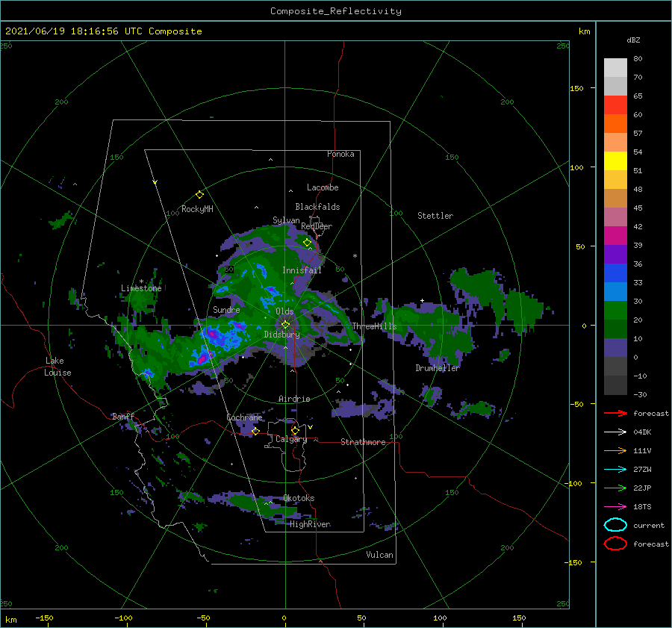
Task: Click the Olds city label
Action: pyautogui.click(x=284, y=311)
